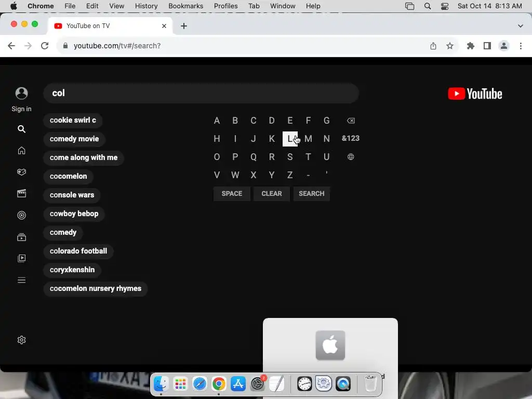
Task: Click the search query field showing col
Action: point(201,94)
